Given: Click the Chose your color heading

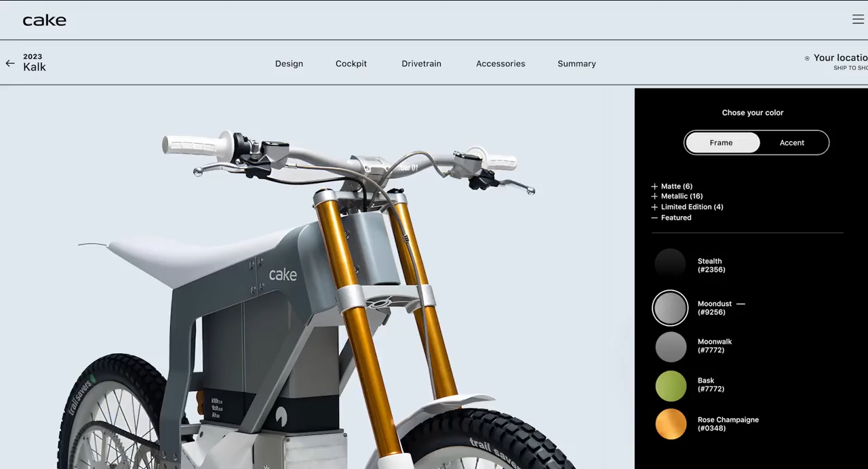Looking at the screenshot, I should pos(753,113).
